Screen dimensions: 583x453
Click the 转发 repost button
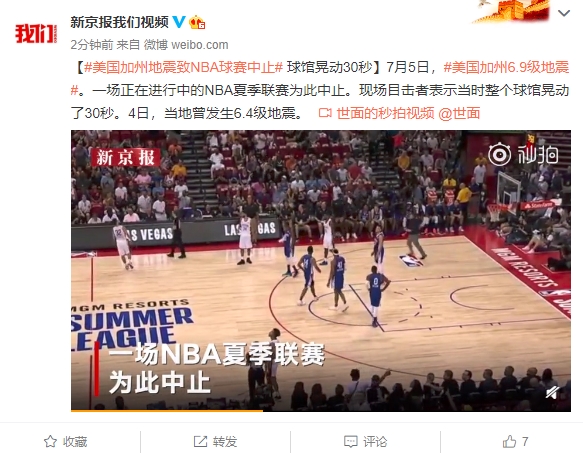pos(215,441)
